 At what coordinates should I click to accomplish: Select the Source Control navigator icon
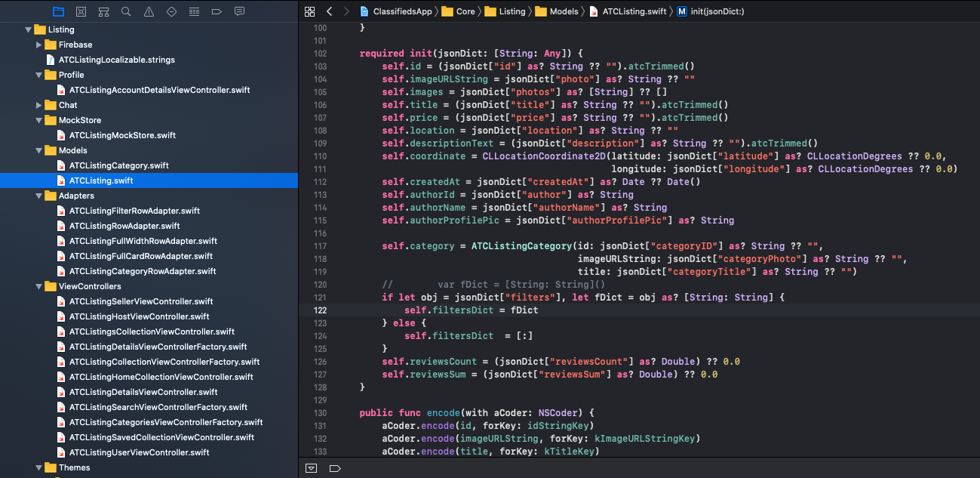pyautogui.click(x=80, y=12)
